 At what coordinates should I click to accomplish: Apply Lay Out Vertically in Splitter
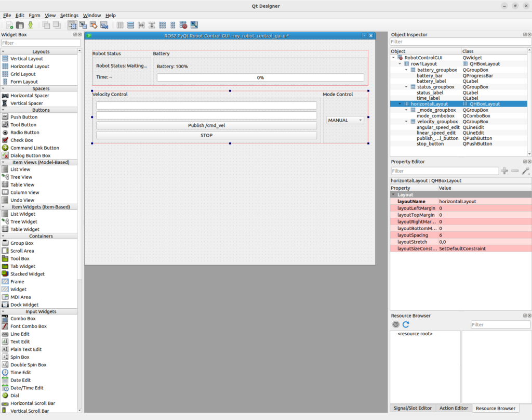coord(152,25)
